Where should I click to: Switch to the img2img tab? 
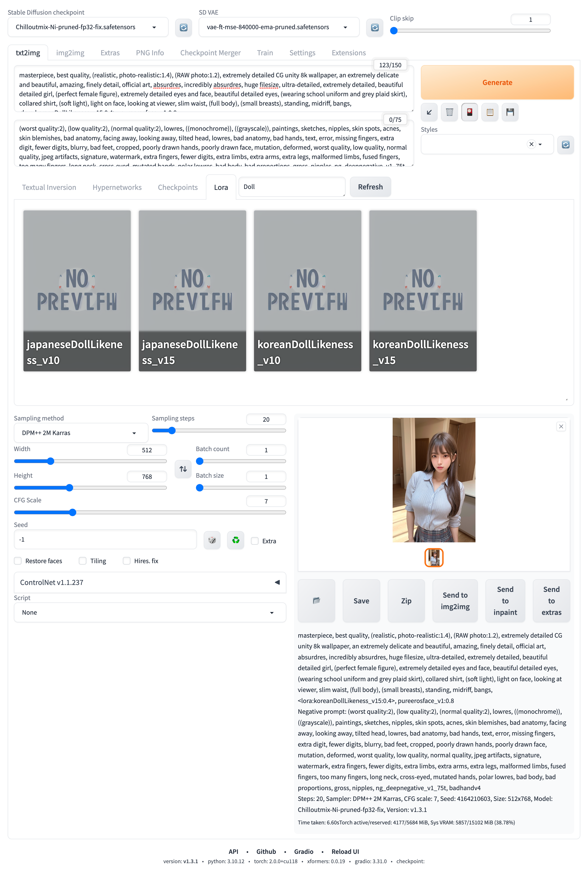tap(70, 53)
